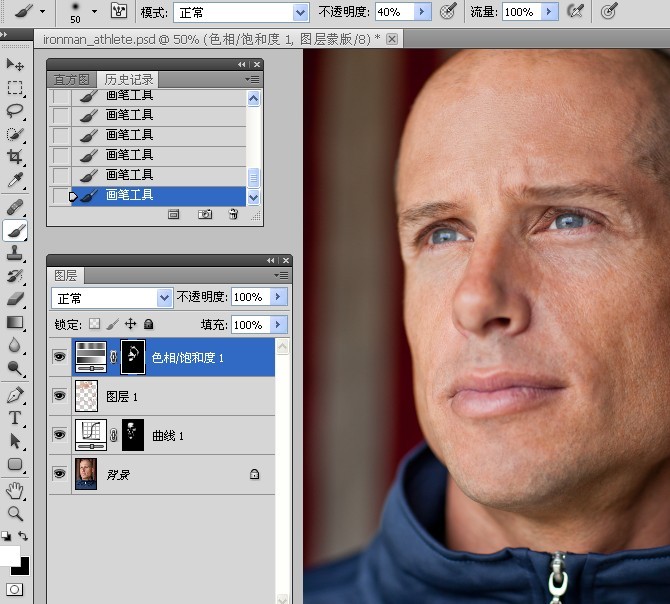This screenshot has width=670, height=604.
Task: Open the brush 模式 dropdown in options bar
Action: point(240,12)
